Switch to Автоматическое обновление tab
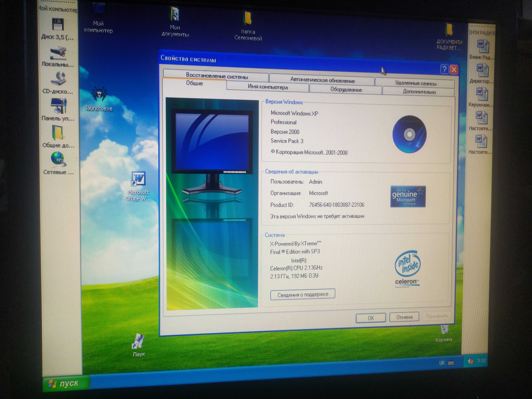Image resolution: width=532 pixels, height=399 pixels. tap(322, 80)
